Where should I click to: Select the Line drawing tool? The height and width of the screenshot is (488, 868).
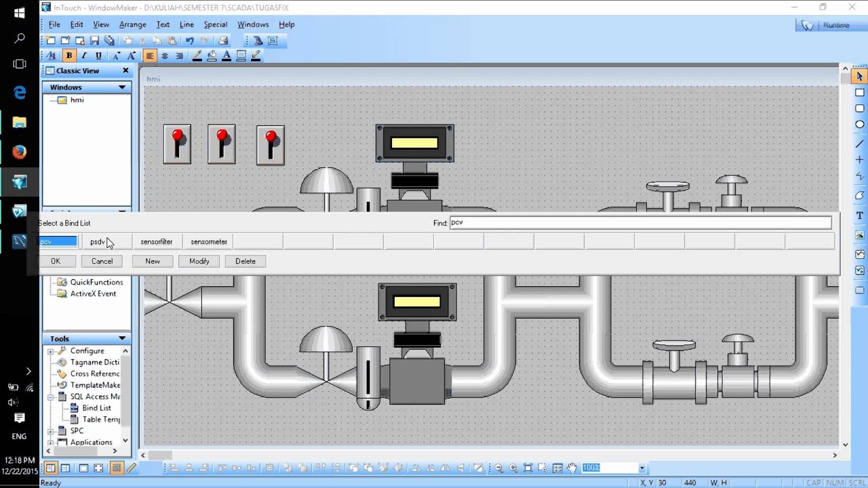point(860,144)
